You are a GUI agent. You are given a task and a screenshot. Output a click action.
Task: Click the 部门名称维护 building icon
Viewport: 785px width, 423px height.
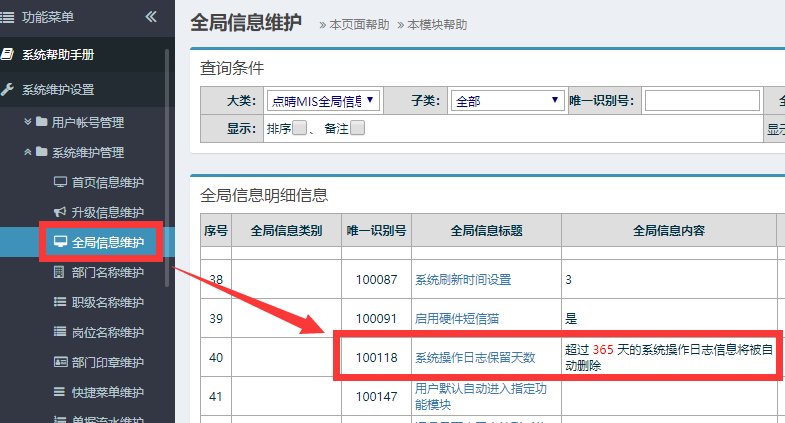(x=59, y=272)
